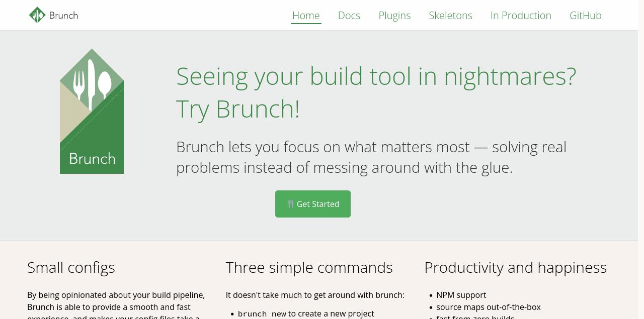Click the vertical scrollbar on the right edge
The image size is (644, 319).
point(641,151)
